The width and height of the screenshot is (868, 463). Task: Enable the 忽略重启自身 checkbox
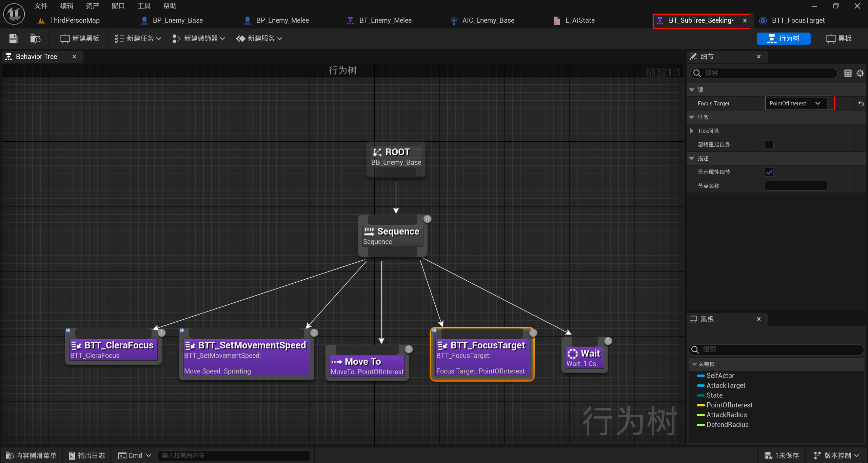pyautogui.click(x=769, y=145)
